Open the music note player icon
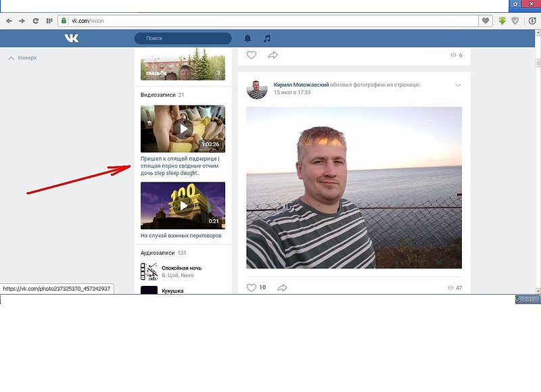This screenshot has height=392, width=541. pyautogui.click(x=266, y=39)
